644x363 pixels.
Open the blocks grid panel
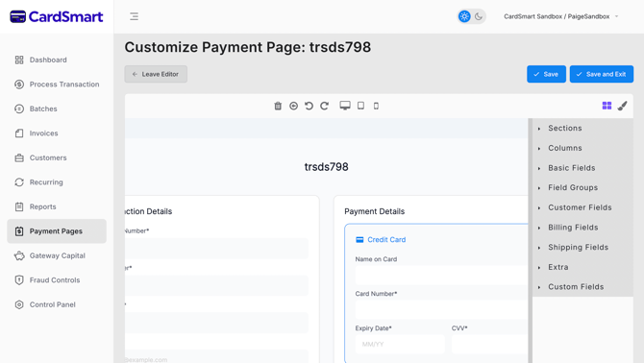coord(607,106)
